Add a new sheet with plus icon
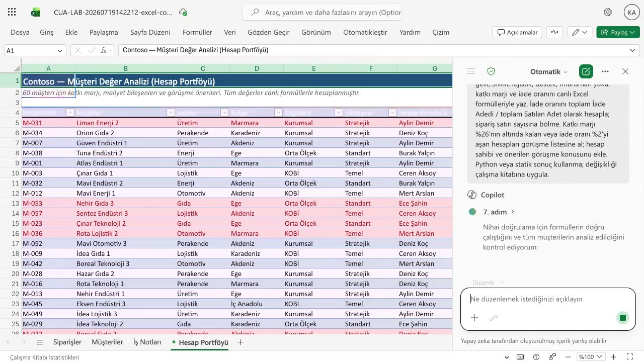 [240, 342]
